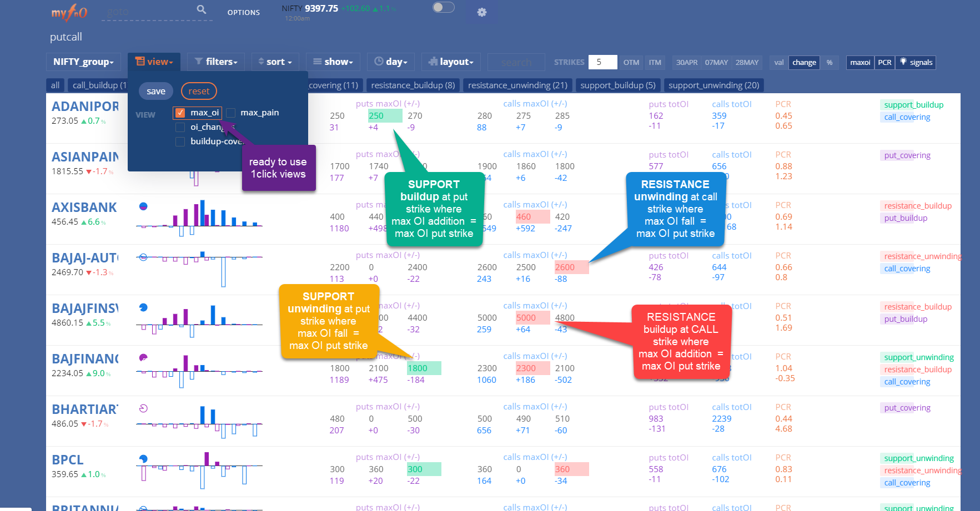980x511 pixels.
Task: Toggle the maxoi column button
Action: pyautogui.click(x=860, y=62)
